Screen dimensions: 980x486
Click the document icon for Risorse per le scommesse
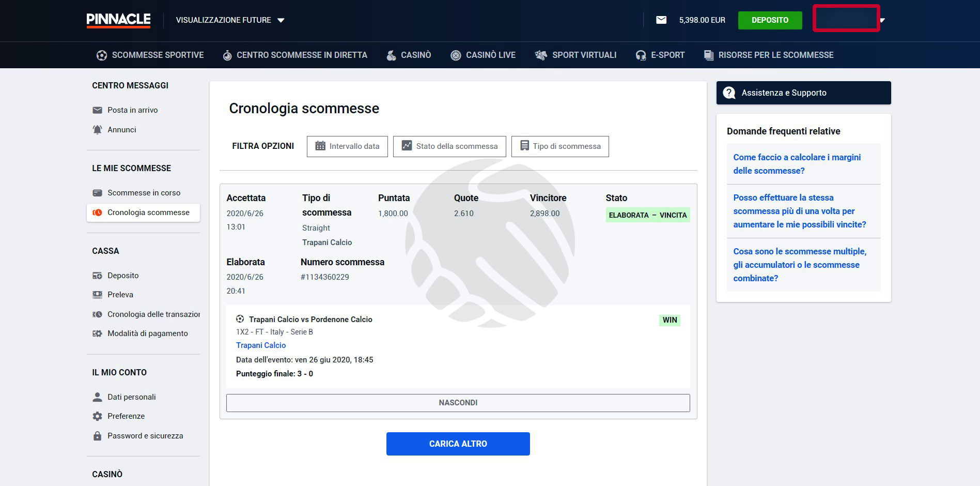(x=709, y=55)
